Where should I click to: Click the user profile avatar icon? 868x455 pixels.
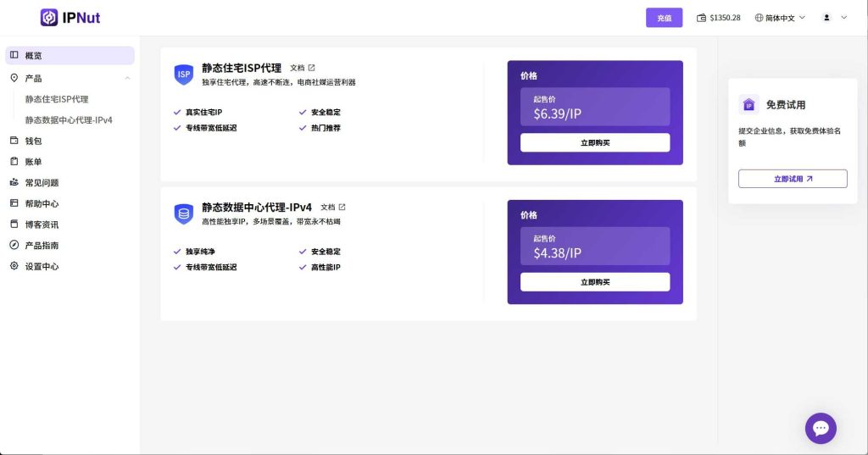click(x=826, y=18)
